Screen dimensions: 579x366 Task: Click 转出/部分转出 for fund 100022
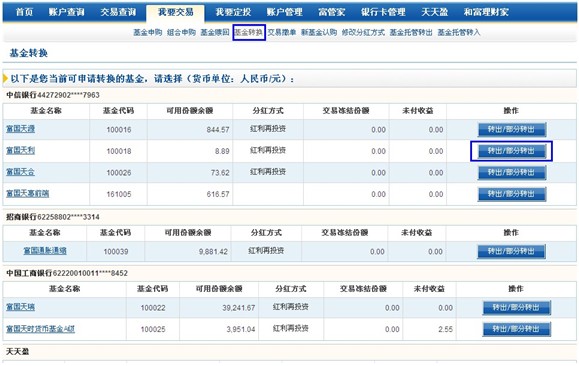[x=516, y=307]
